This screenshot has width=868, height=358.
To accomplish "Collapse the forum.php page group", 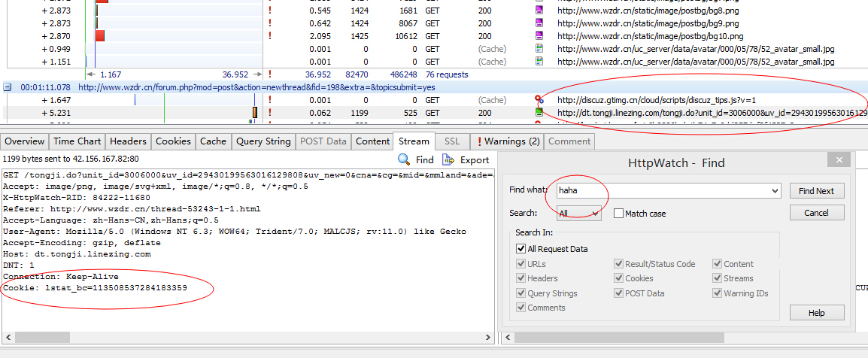I will 8,87.
